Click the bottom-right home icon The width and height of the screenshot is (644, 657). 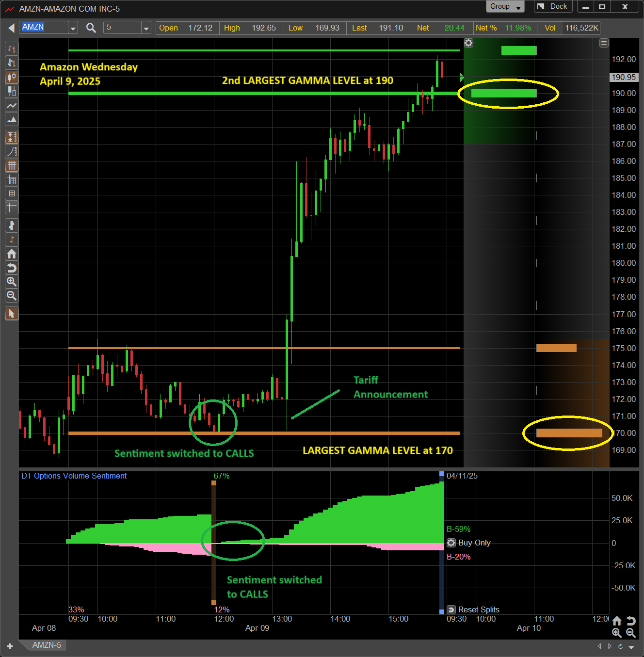(x=617, y=621)
